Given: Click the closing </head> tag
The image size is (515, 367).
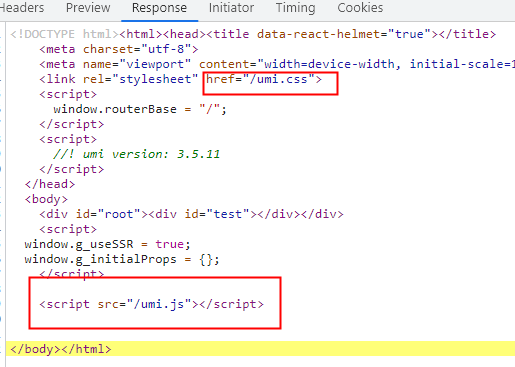Looking at the screenshot, I should click(50, 184).
